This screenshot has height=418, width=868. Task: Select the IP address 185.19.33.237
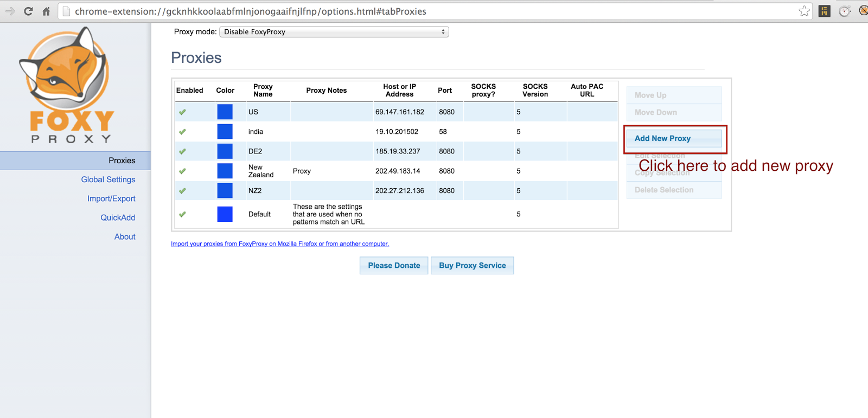(x=398, y=151)
